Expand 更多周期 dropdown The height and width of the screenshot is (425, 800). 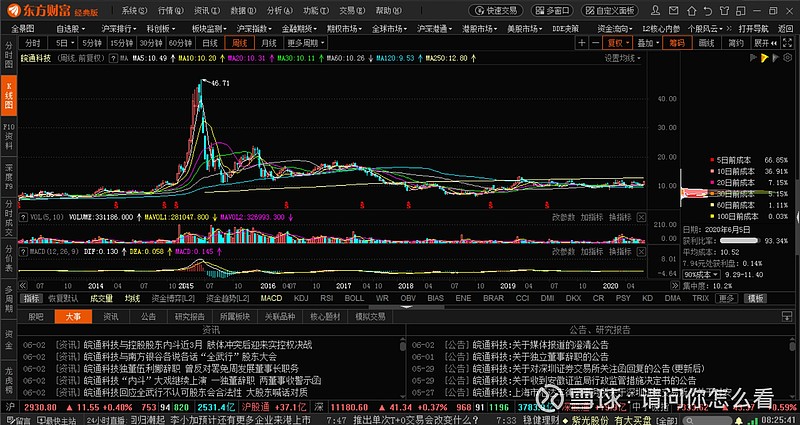[305, 43]
